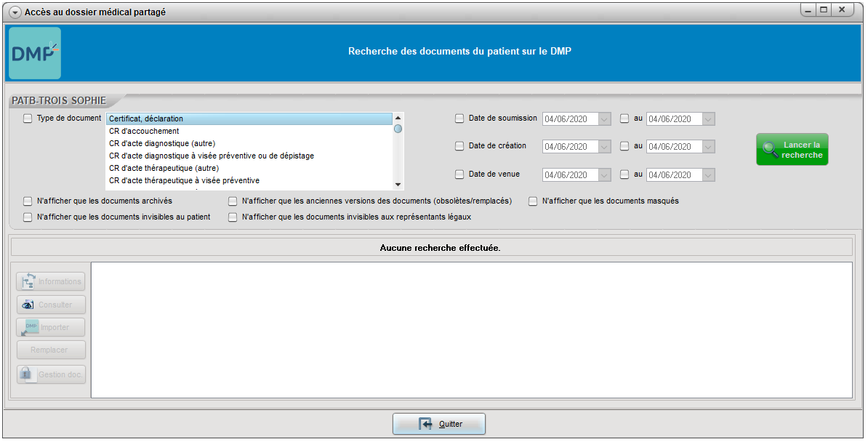The height and width of the screenshot is (442, 868).
Task: Click the eye icon on Consulter
Action: (28, 305)
